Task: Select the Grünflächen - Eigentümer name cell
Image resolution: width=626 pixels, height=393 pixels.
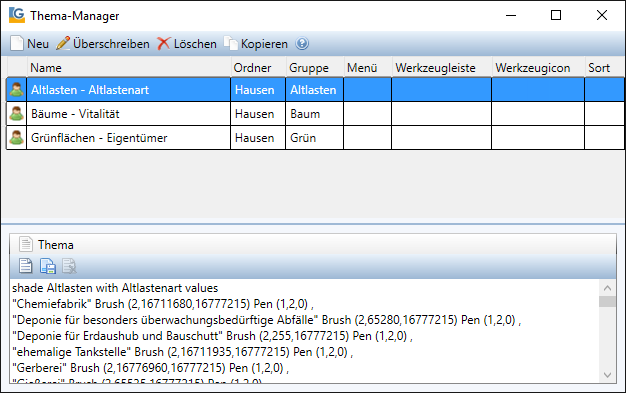Action: (129, 138)
